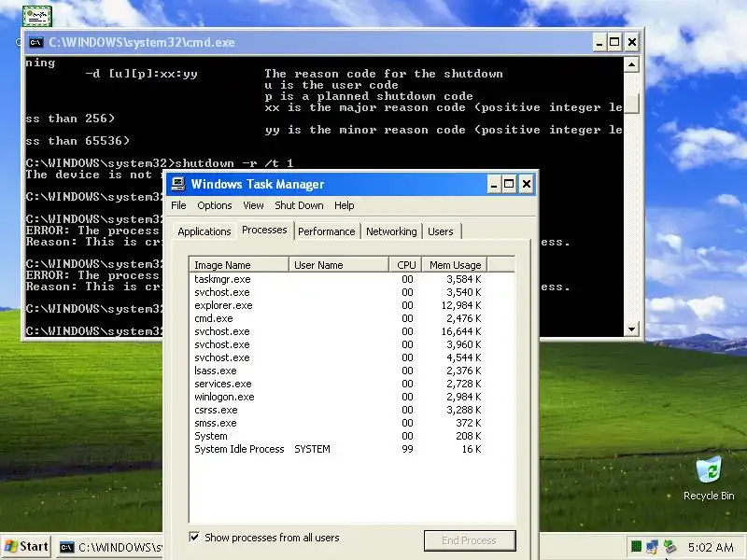
Task: Open the Shut Down menu in Task Manager
Action: (x=299, y=205)
